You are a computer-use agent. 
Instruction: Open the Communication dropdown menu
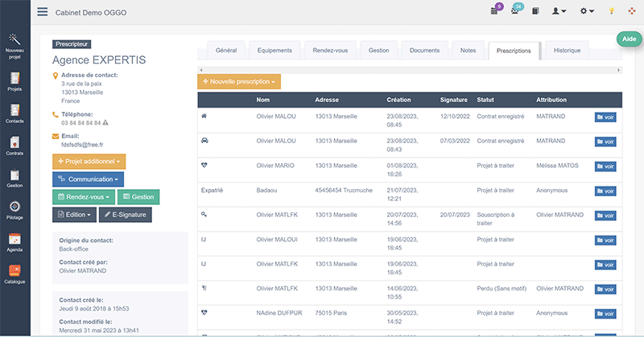click(89, 179)
